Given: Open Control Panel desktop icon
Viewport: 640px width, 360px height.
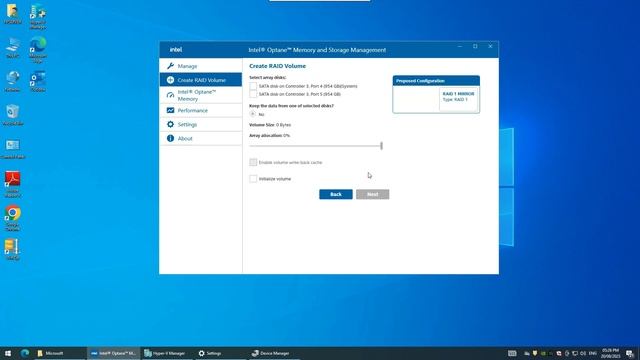Looking at the screenshot, I should pyautogui.click(x=13, y=149).
